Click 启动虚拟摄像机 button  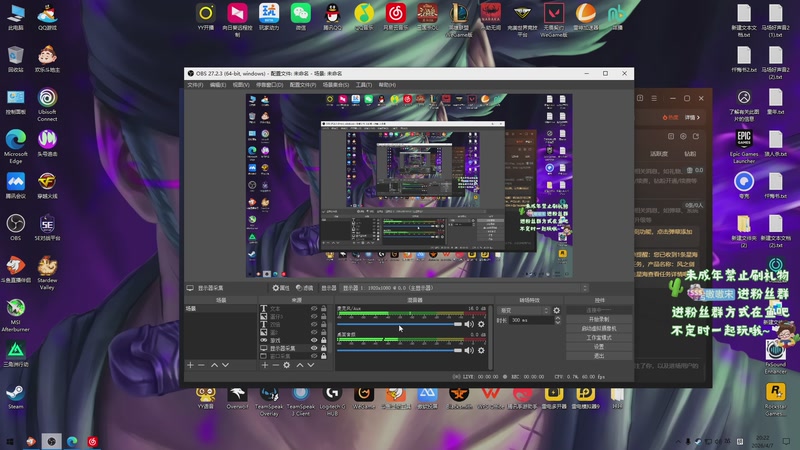click(x=599, y=329)
